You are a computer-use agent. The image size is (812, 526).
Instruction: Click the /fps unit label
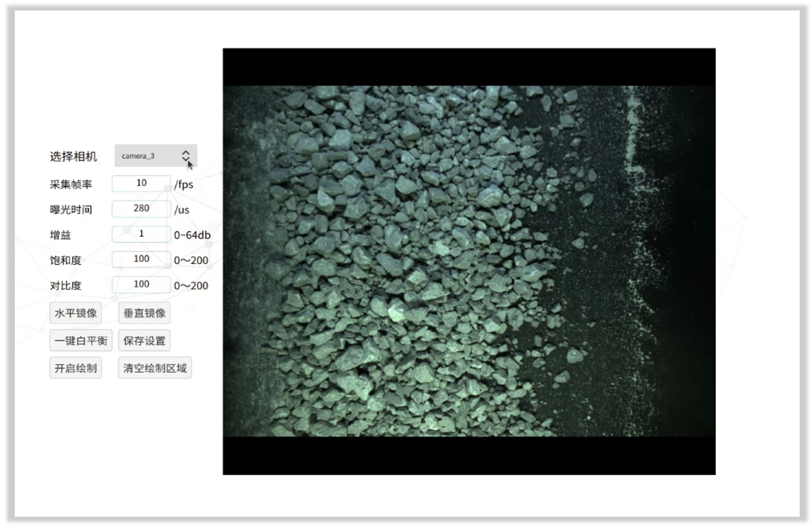point(184,184)
